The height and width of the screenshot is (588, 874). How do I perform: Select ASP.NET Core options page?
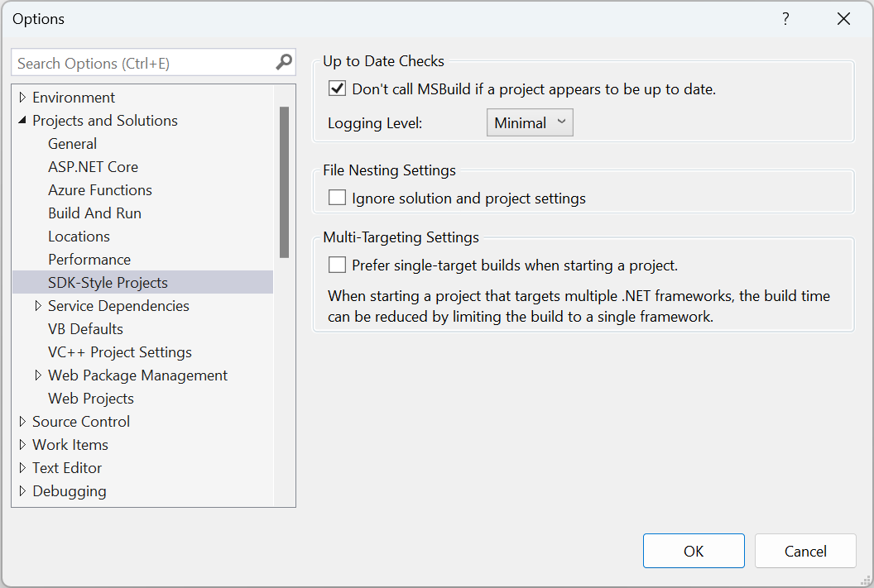tap(93, 167)
